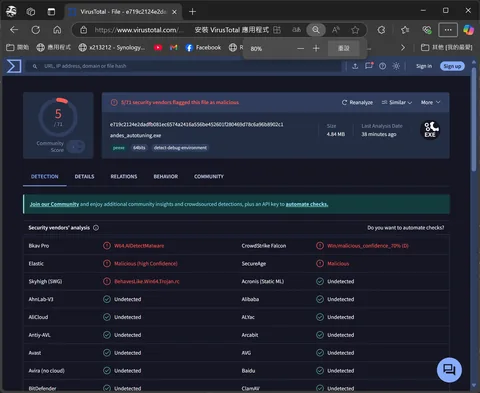Click the page vertical scrollbar

(x=474, y=119)
